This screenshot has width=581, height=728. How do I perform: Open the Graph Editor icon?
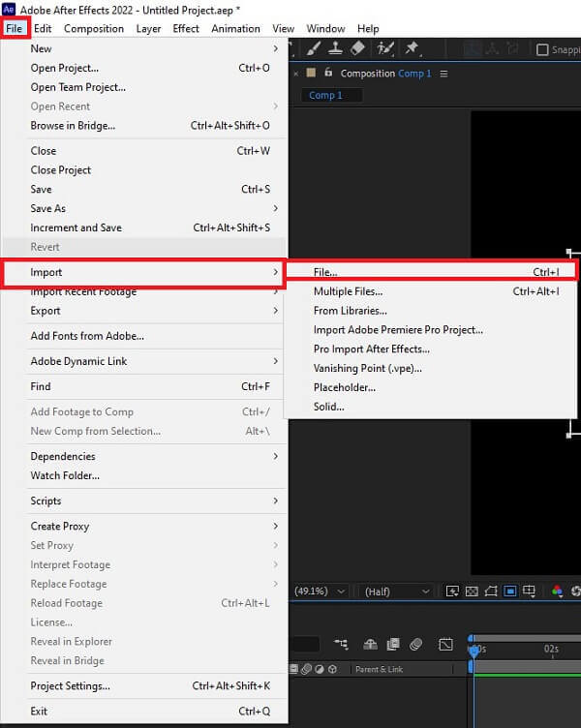pos(445,644)
